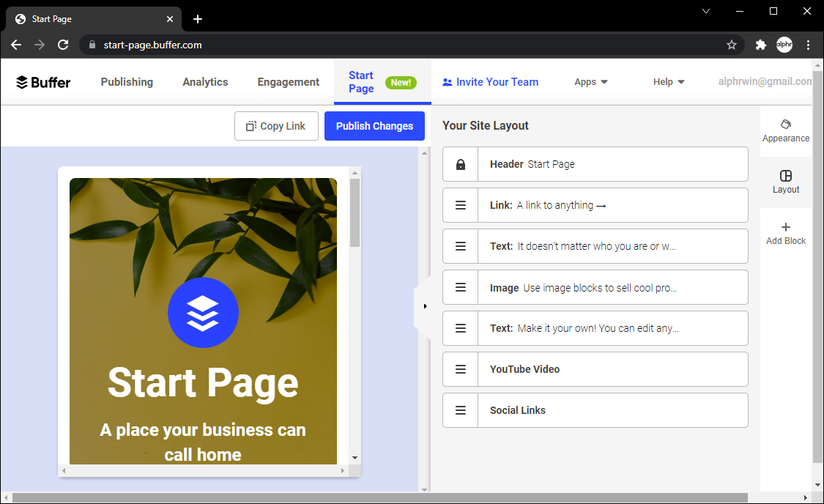Click the blue Buffer logo in preview
This screenshot has height=504, width=824.
(x=203, y=312)
